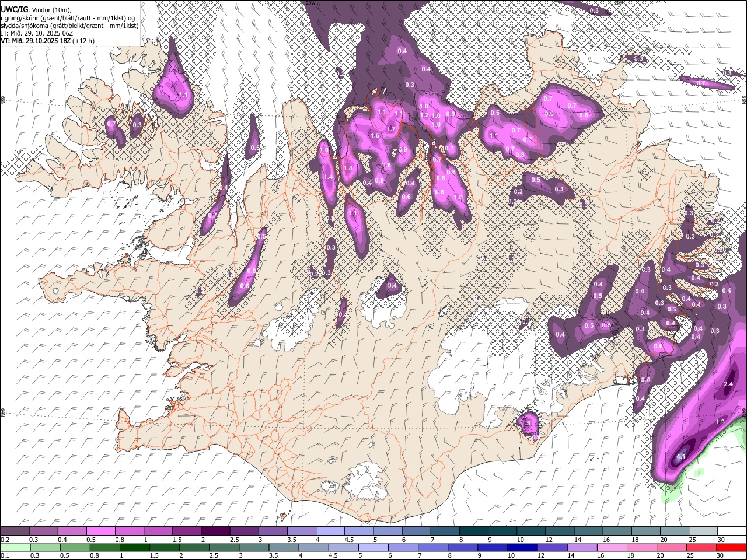
Task: Pick the darkest green lower swatch between 1 and 1.5
Action: 134,547
